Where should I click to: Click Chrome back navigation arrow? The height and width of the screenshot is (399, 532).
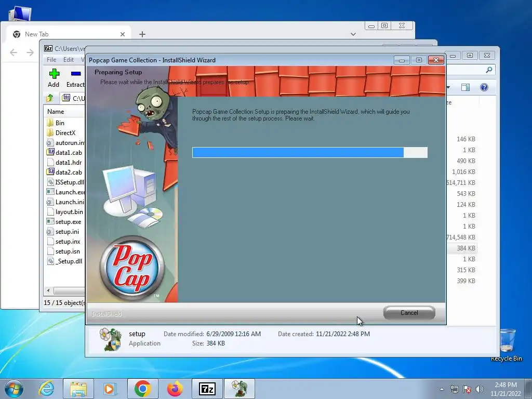pos(14,52)
